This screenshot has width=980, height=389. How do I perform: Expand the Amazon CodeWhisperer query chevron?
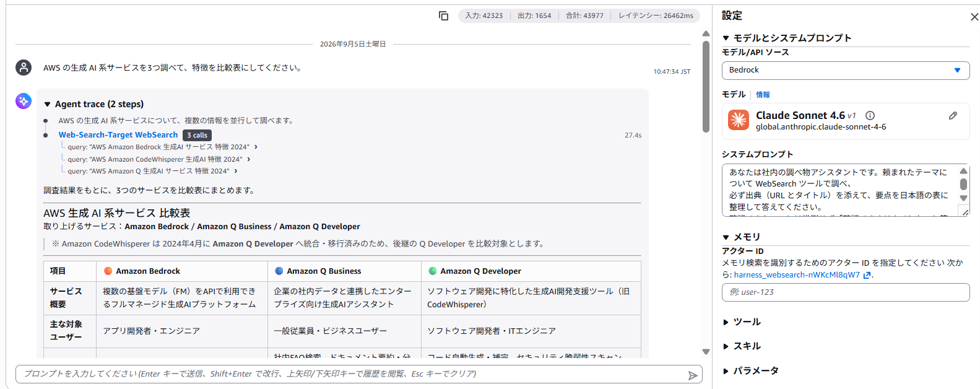point(248,159)
